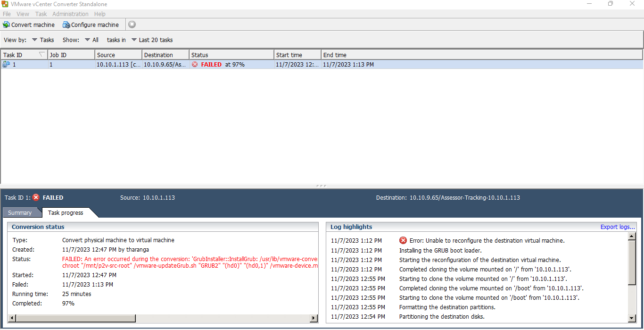The width and height of the screenshot is (644, 330).
Task: Click 'Completed cloning the volume mounted on '/boot'' log entry
Action: point(491,288)
